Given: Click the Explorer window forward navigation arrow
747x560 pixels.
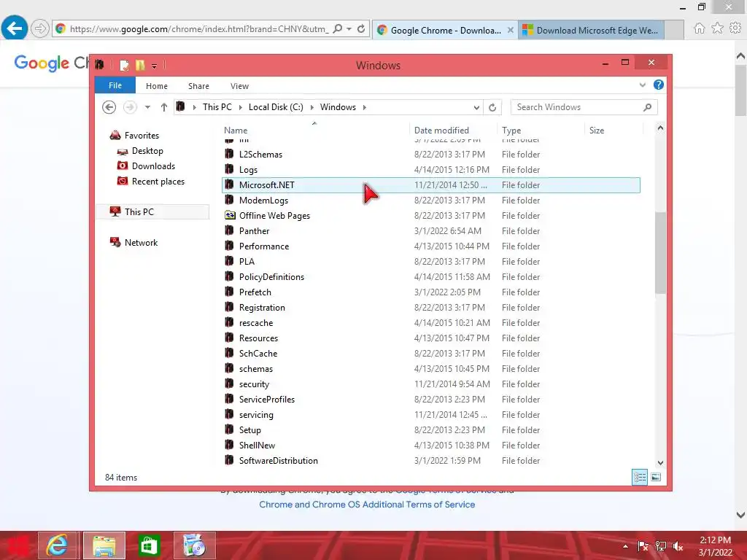Looking at the screenshot, I should pos(130,107).
